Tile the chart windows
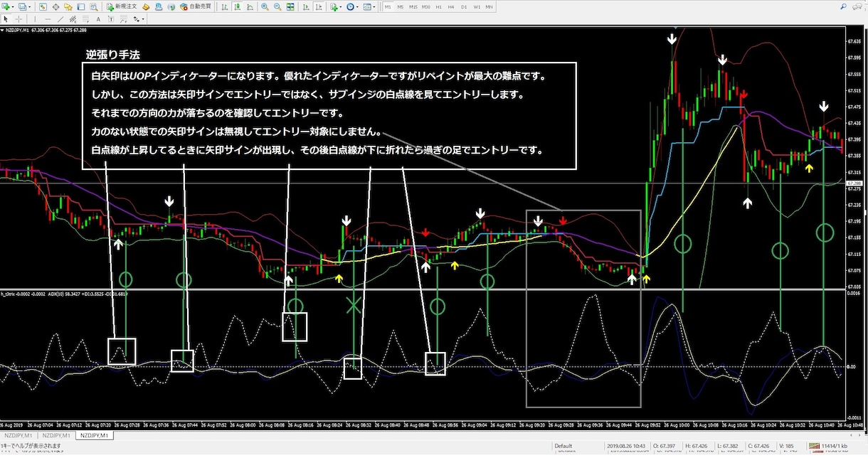This screenshot has width=868, height=470. click(290, 6)
